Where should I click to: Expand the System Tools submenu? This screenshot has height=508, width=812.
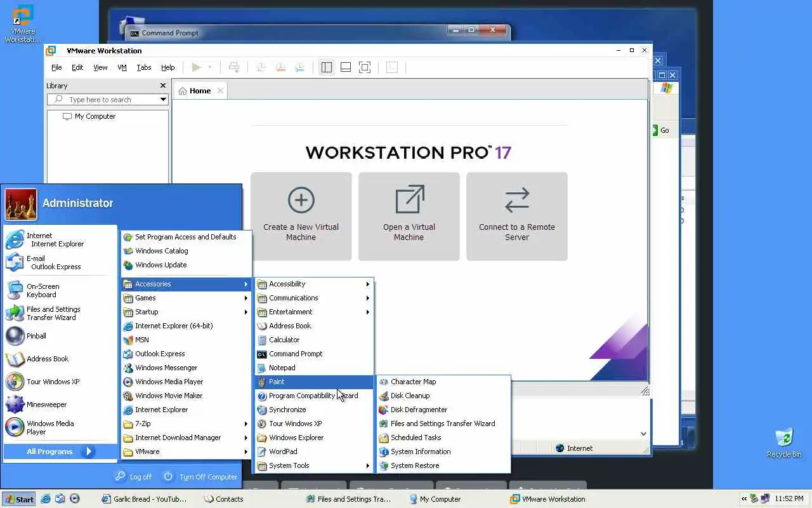coord(314,465)
